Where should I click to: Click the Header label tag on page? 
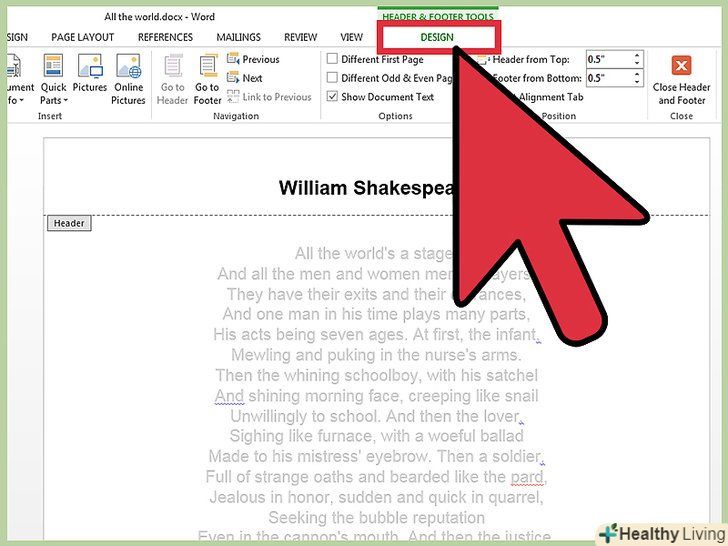[69, 223]
